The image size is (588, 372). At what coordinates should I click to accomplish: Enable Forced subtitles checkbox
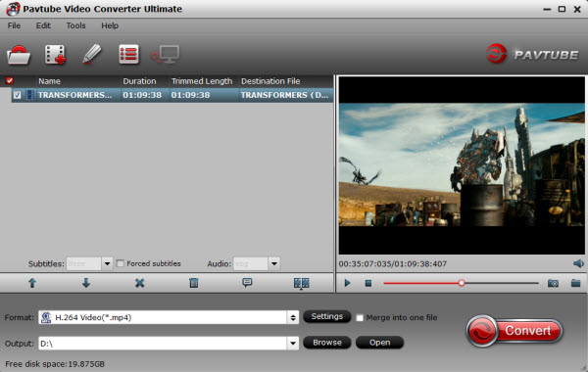[x=120, y=263]
